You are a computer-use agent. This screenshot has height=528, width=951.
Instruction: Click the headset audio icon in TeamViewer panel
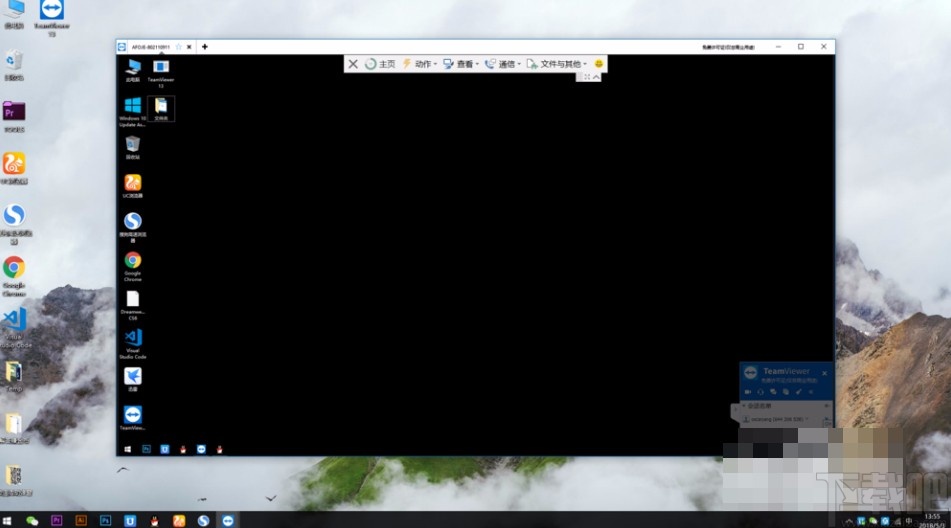click(x=761, y=392)
